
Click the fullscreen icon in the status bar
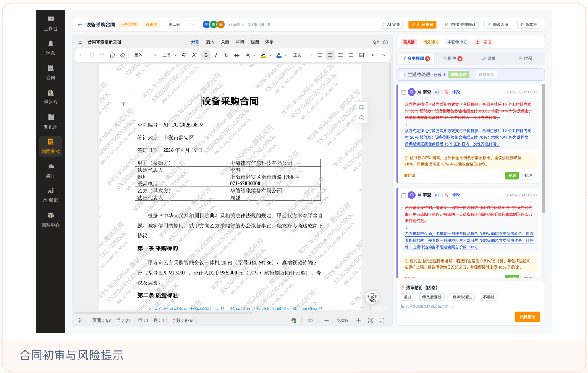pyautogui.click(x=382, y=320)
